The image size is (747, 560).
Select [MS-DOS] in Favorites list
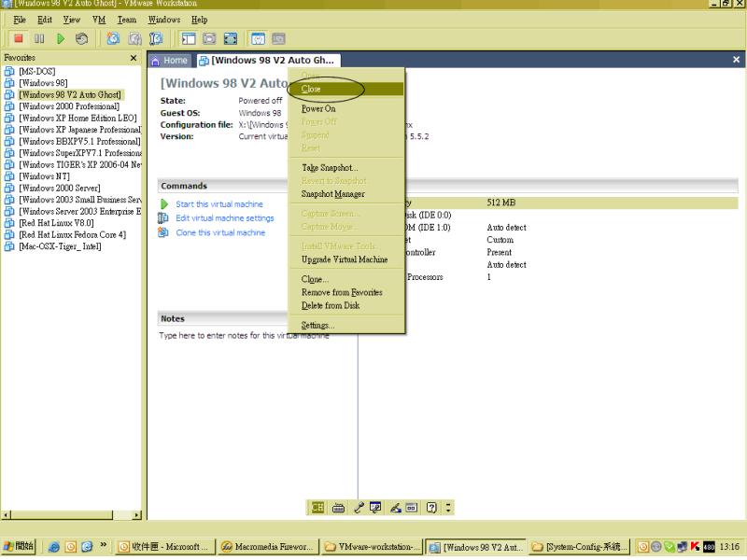(36, 72)
